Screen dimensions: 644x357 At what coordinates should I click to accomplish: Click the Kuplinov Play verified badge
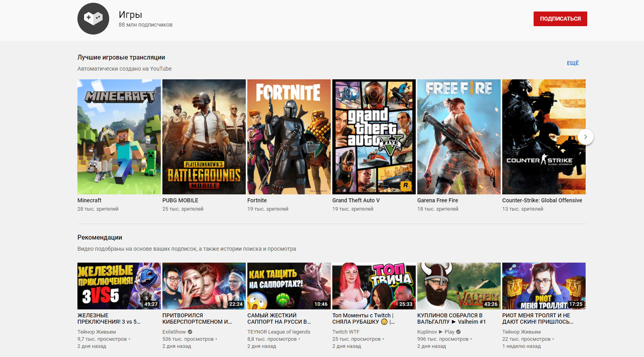[x=459, y=332]
